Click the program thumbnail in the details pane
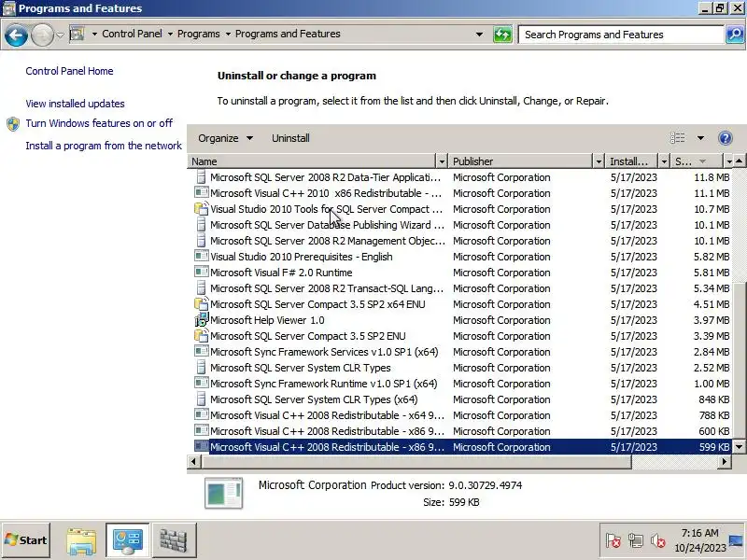This screenshot has height=560, width=747. [223, 494]
